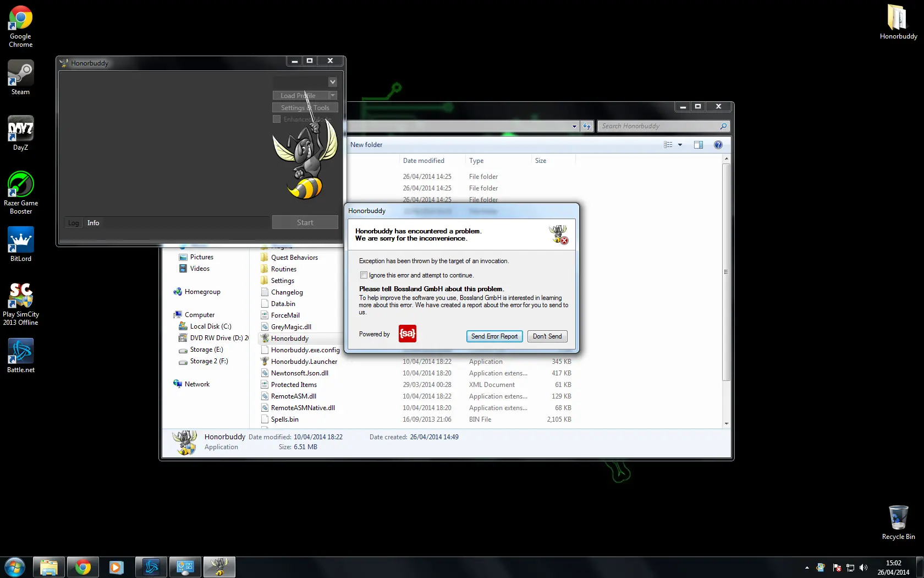Click the Explorer refresh button icon
924x578 pixels.
(587, 126)
